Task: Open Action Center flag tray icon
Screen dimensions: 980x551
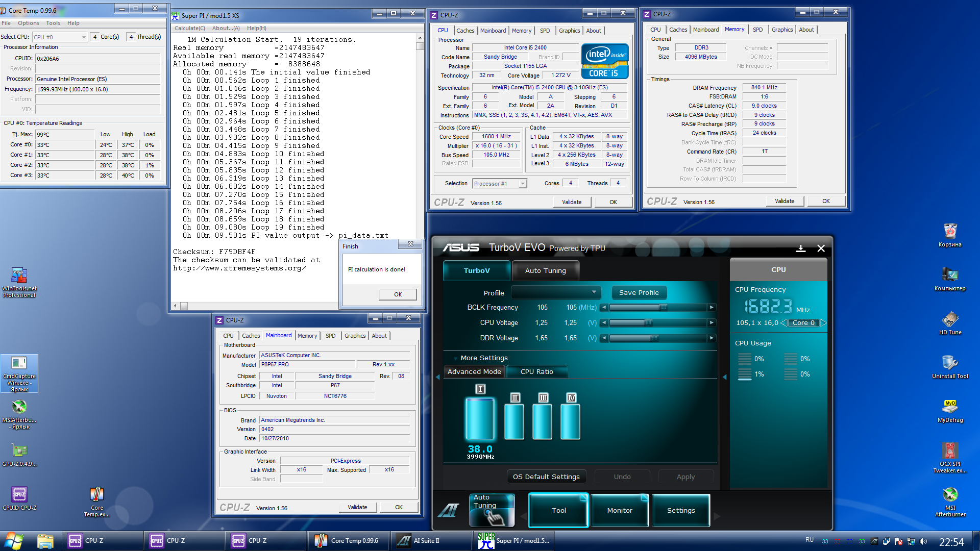Action: [x=899, y=541]
